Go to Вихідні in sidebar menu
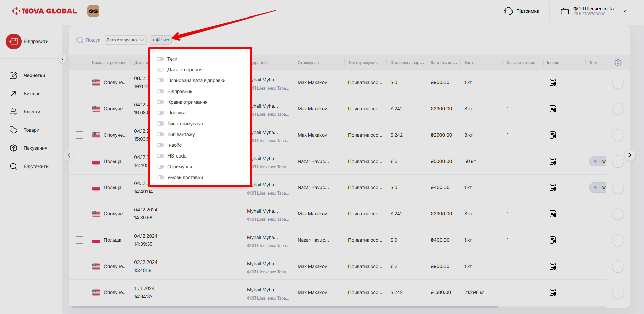The height and width of the screenshot is (314, 644). pos(31,94)
